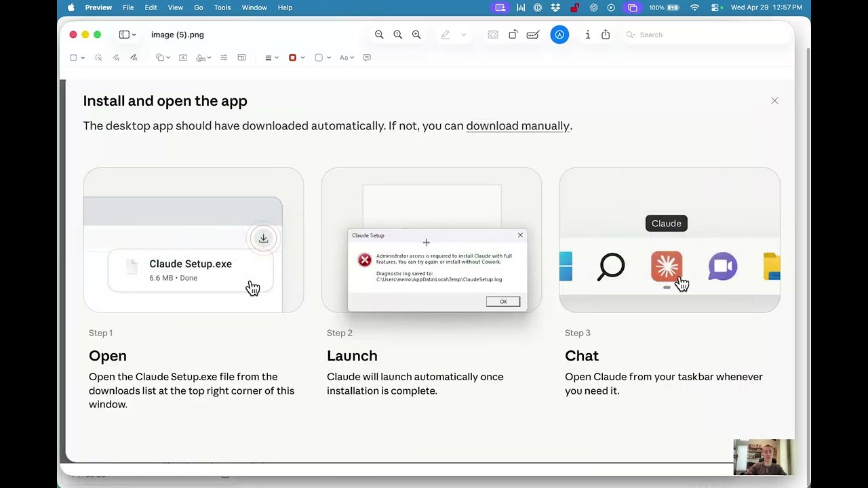Open the Shapes tool dropdown
The height and width of the screenshot is (488, 868).
(163, 58)
